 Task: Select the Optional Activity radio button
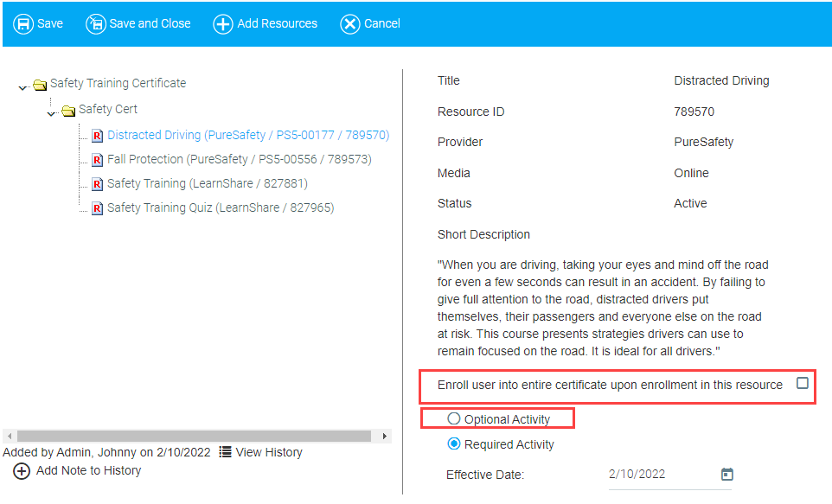click(x=454, y=419)
